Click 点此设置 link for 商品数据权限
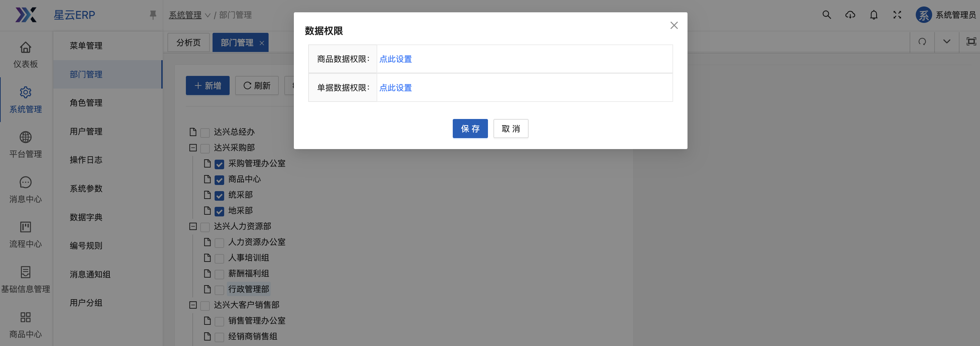This screenshot has height=346, width=980. [395, 59]
